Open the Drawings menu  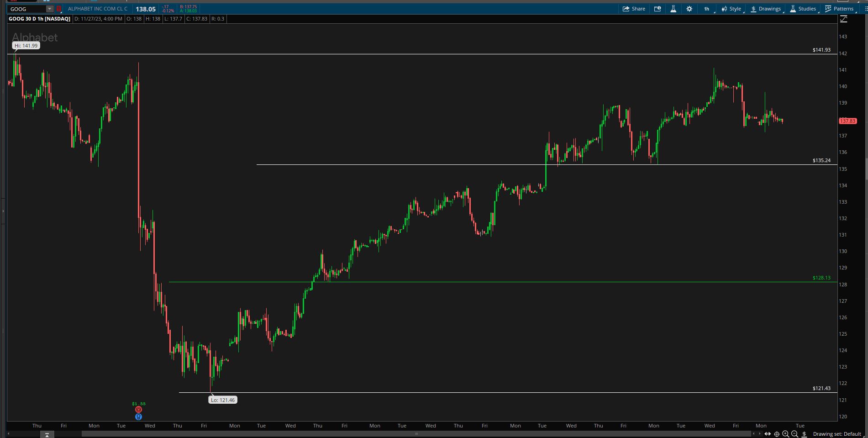[766, 9]
